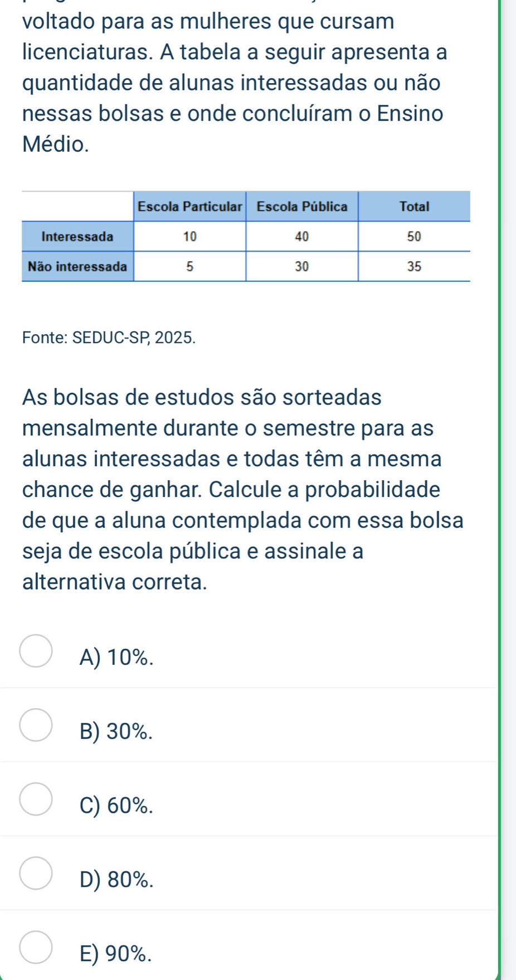Screen dimensions: 516x980
Task: Select the radio button for option A
Action: [x=36, y=650]
